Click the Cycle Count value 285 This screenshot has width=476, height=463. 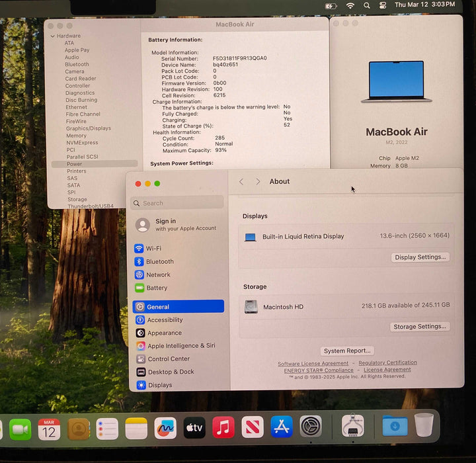219,138
